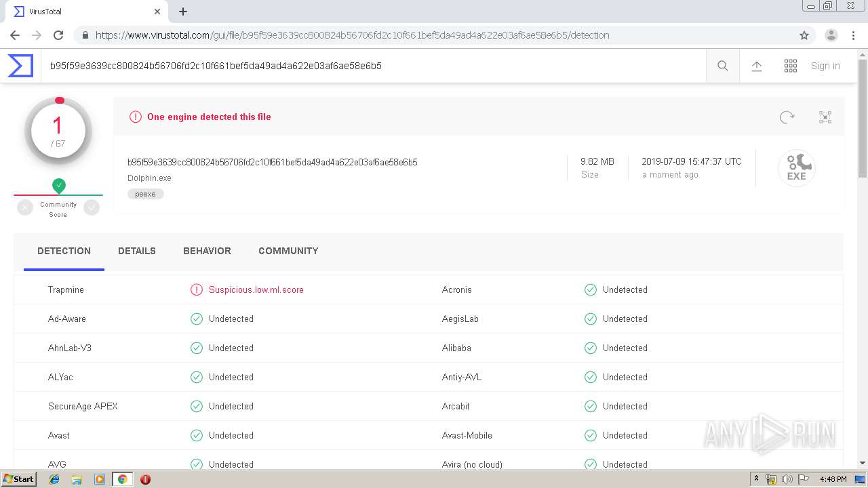Click the Arcabit engine name
The height and width of the screenshot is (488, 868).
456,406
